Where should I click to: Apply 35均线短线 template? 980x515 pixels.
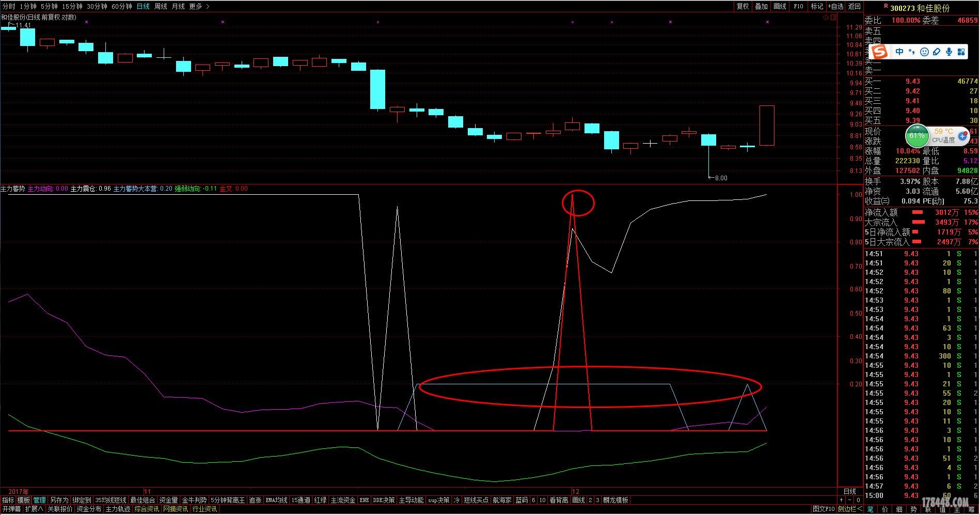coord(110,500)
